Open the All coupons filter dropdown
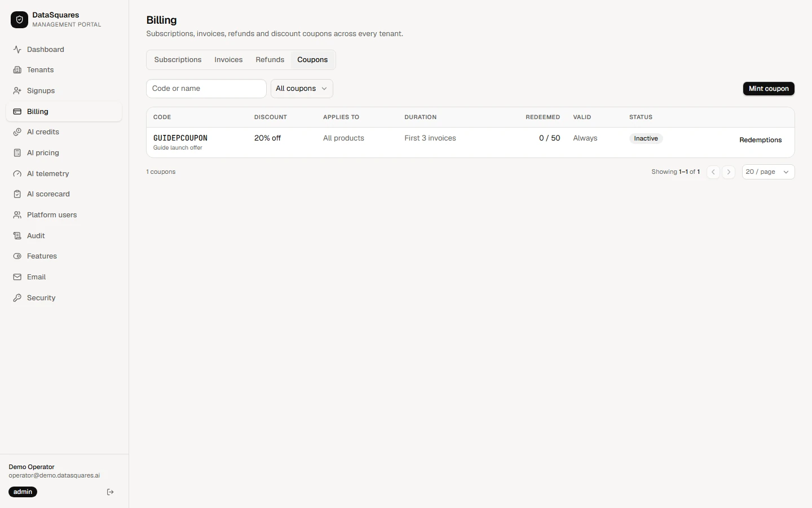Image resolution: width=812 pixels, height=508 pixels. (302, 89)
